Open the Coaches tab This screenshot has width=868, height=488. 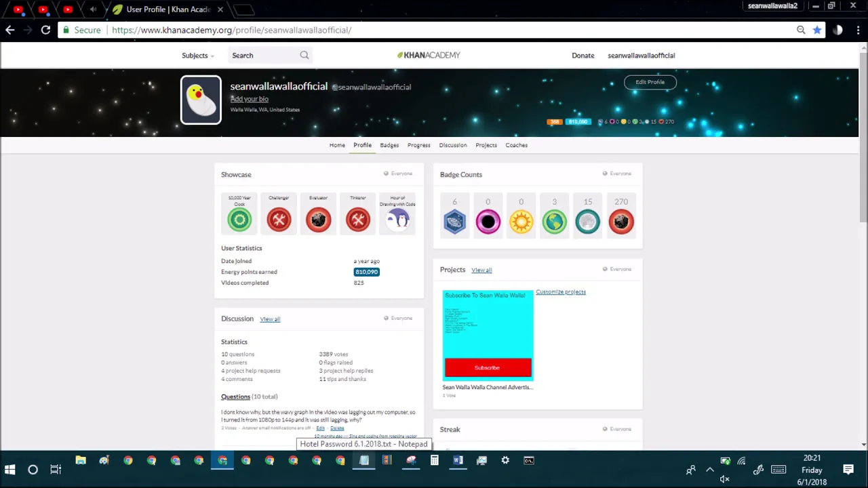tap(516, 145)
